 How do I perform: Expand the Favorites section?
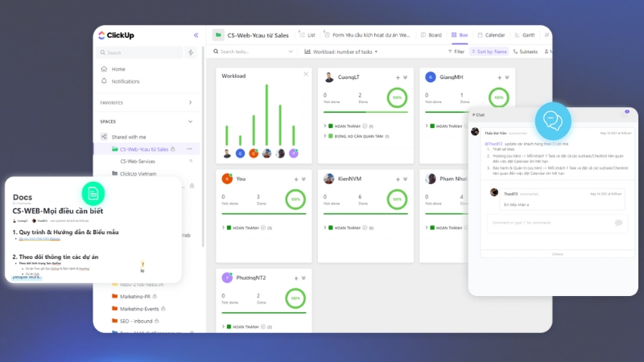pos(190,103)
